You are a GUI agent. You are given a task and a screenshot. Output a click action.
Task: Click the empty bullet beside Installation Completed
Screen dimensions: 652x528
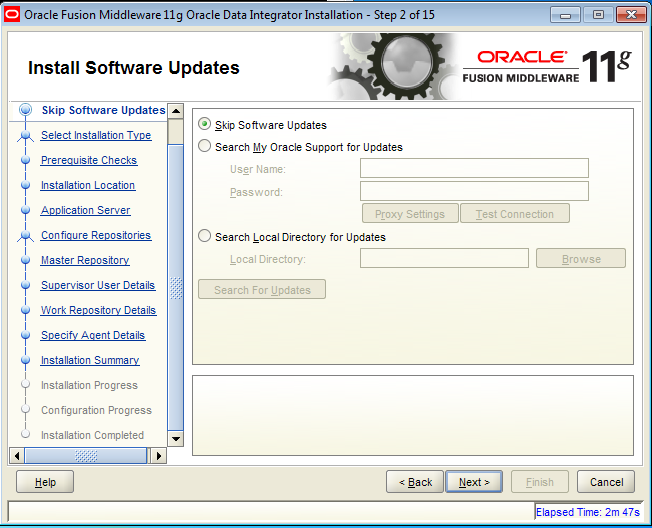click(26, 434)
